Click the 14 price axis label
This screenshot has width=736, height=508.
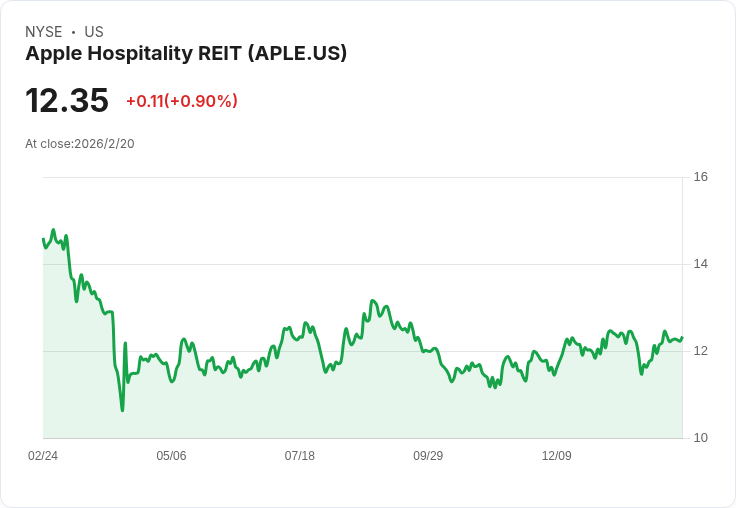(700, 264)
